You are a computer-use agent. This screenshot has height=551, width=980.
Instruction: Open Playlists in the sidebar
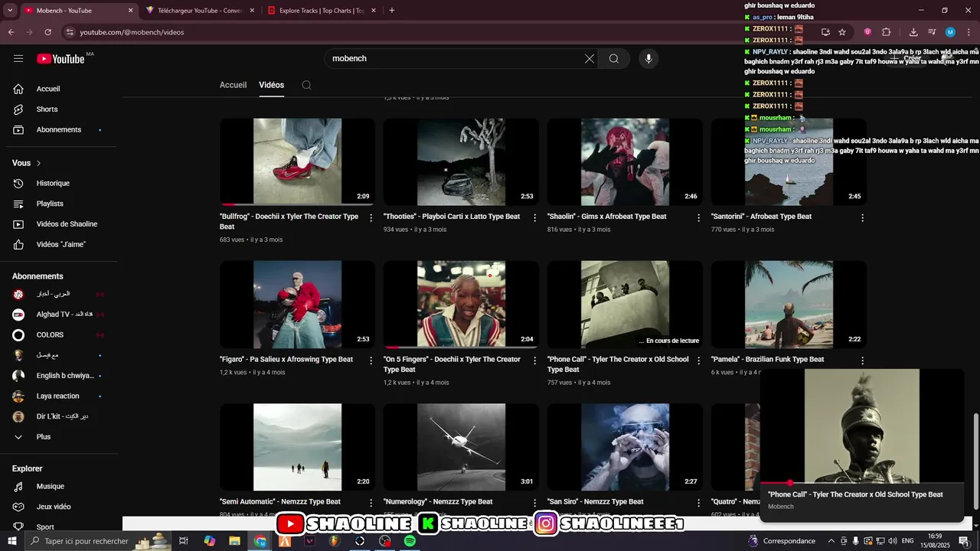click(x=59, y=204)
